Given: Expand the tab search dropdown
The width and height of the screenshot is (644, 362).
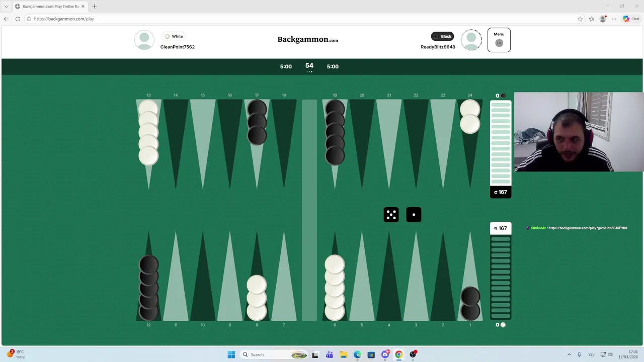Looking at the screenshot, I should coord(6,7).
